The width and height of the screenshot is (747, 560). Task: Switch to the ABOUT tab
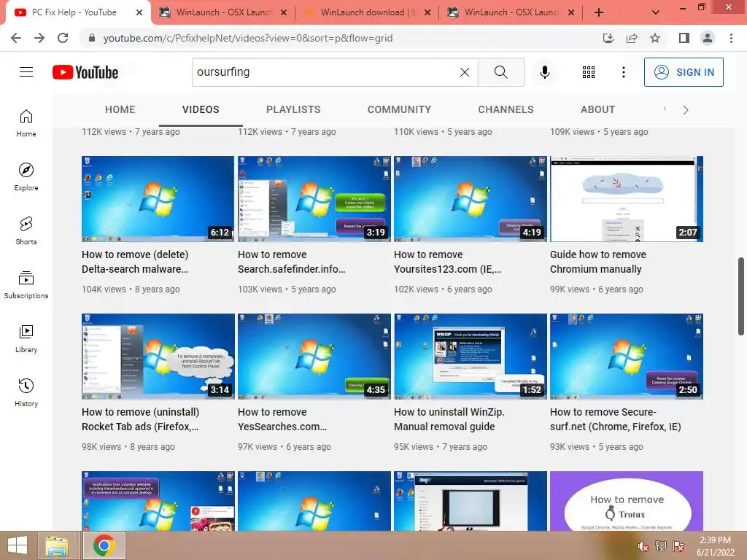[598, 109]
